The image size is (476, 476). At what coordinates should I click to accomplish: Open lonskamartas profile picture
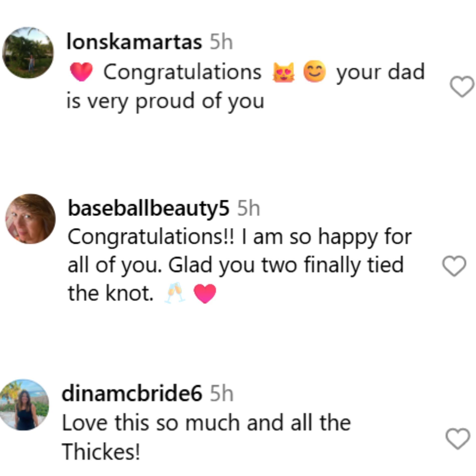[x=28, y=53]
